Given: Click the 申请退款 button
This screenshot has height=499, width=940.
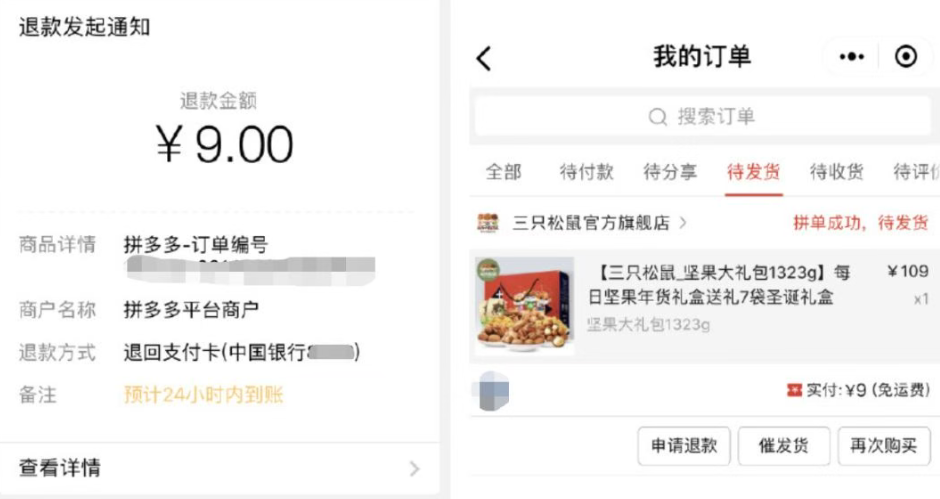Looking at the screenshot, I should (684, 446).
